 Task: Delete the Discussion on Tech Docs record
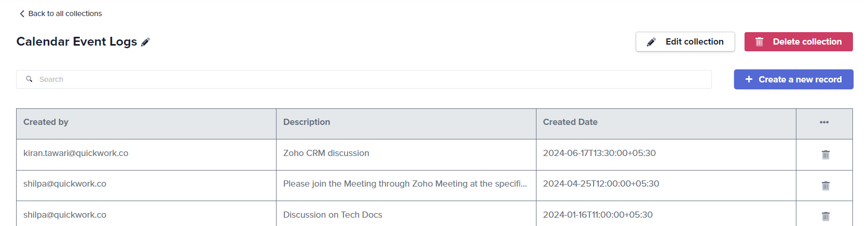tap(825, 216)
